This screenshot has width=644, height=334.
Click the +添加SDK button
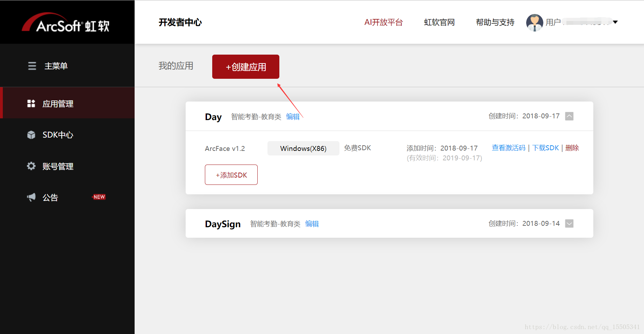(231, 175)
